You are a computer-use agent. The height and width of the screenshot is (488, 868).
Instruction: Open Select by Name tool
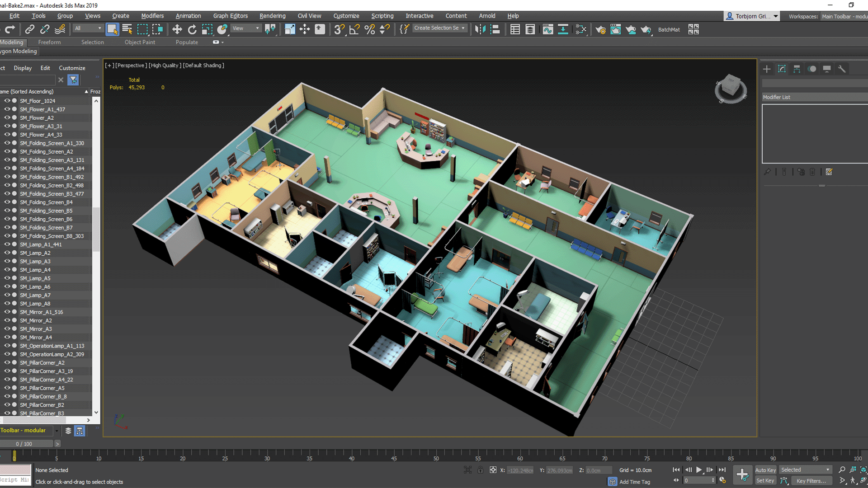(x=127, y=29)
